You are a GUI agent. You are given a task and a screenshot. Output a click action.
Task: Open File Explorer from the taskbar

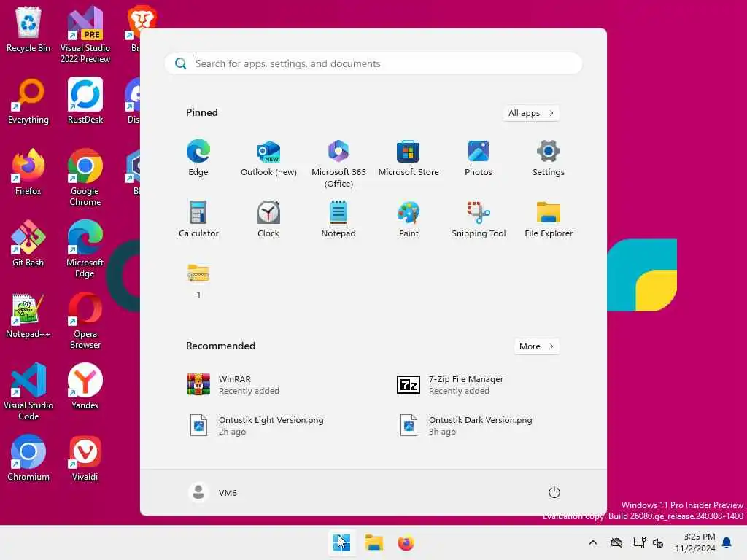click(x=374, y=542)
